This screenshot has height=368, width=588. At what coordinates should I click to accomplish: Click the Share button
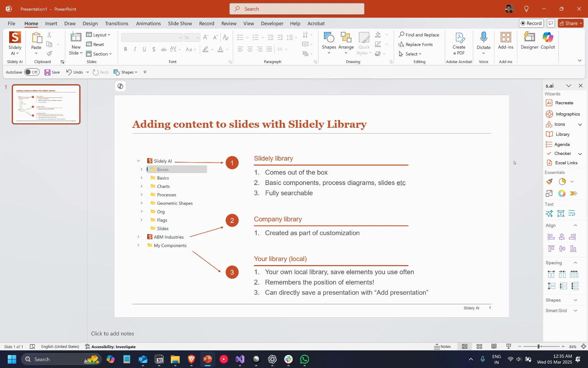click(571, 23)
